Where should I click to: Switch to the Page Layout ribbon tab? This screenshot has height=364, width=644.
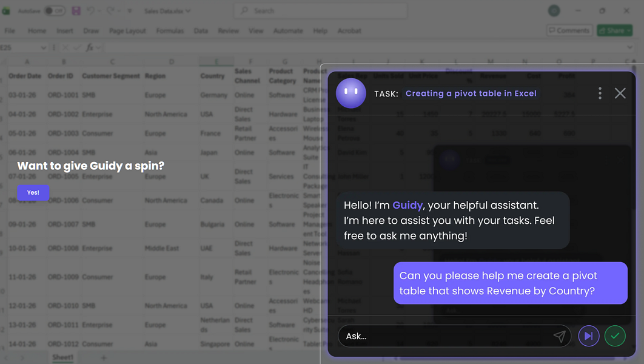point(127,31)
